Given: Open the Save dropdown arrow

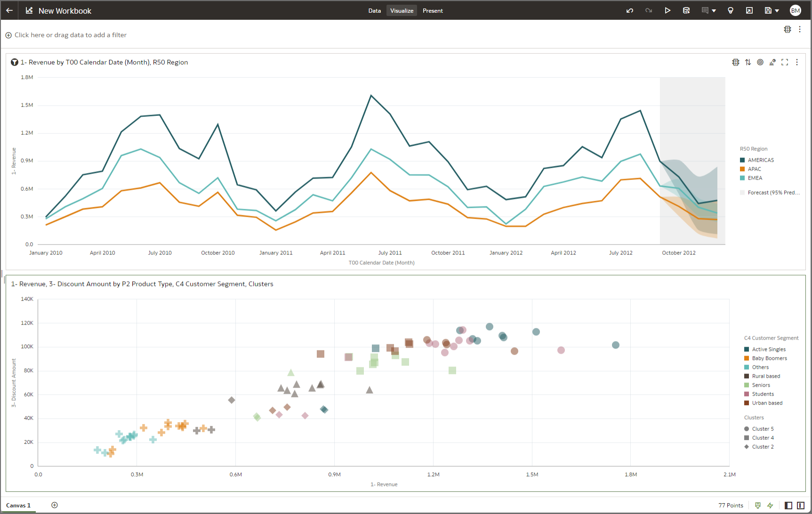Looking at the screenshot, I should [x=777, y=10].
